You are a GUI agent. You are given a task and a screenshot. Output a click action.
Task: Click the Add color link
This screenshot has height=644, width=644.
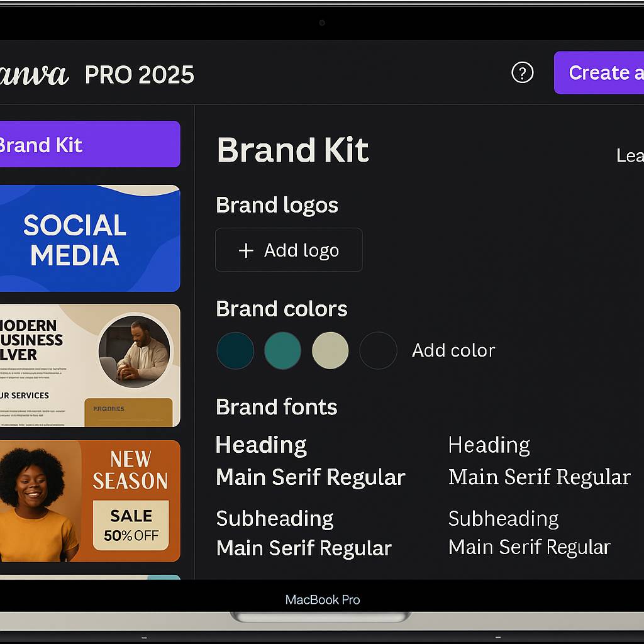pyautogui.click(x=453, y=350)
